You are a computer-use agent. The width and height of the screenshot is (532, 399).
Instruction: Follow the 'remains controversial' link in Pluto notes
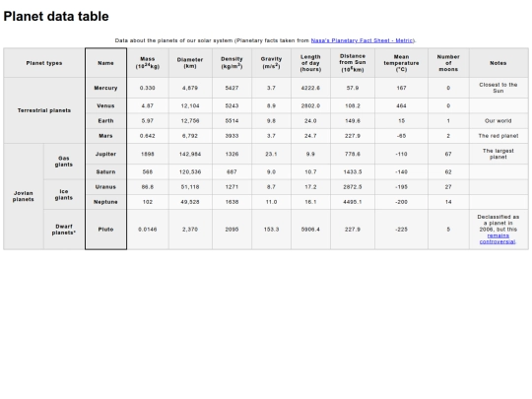pyautogui.click(x=498, y=238)
